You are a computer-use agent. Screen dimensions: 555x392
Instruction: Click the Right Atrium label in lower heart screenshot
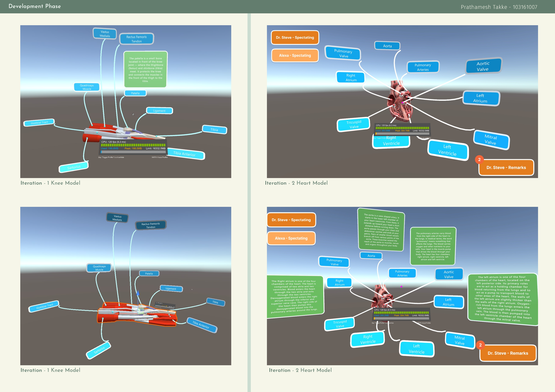pos(339,282)
